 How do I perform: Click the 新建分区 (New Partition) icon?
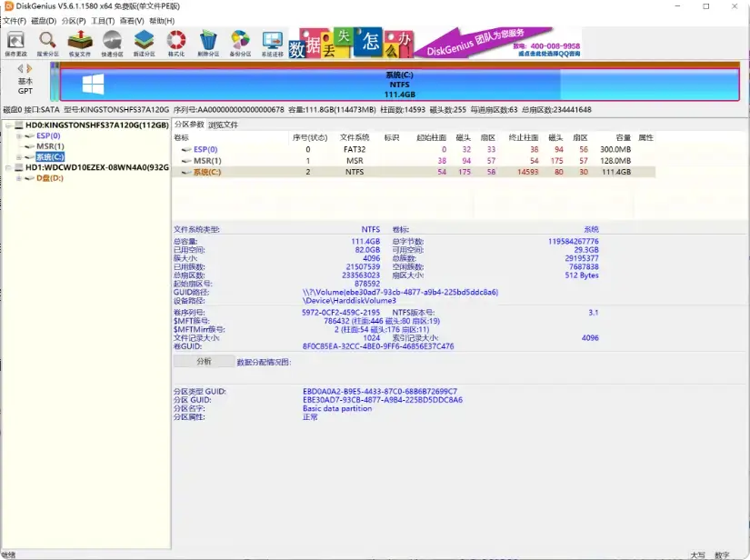[x=144, y=41]
